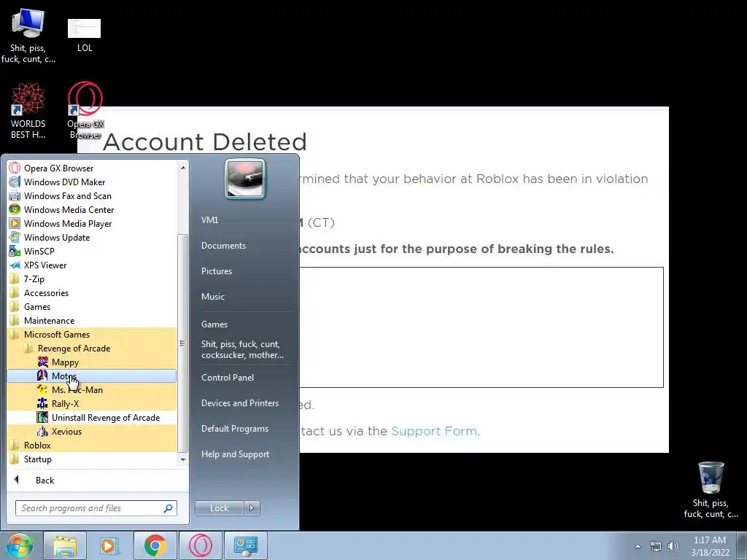The image size is (747, 560).
Task: Open XPS Viewer
Action: [x=91, y=265]
